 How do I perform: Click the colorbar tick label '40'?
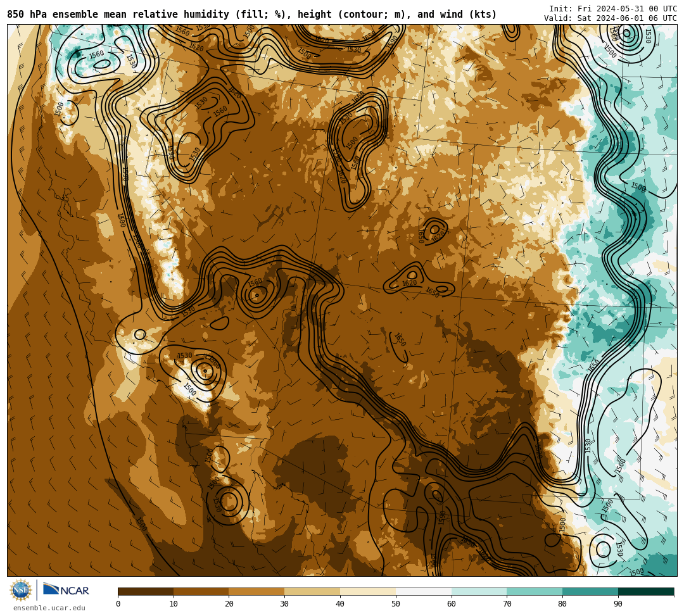(x=340, y=604)
